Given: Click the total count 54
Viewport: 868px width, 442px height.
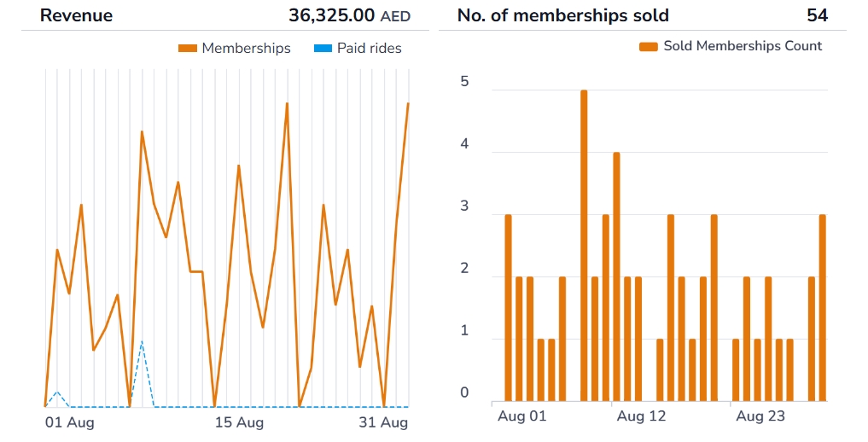Looking at the screenshot, I should coord(817,15).
